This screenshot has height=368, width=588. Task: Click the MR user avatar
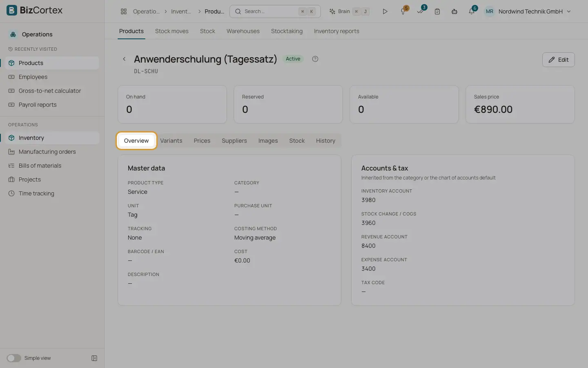[489, 11]
